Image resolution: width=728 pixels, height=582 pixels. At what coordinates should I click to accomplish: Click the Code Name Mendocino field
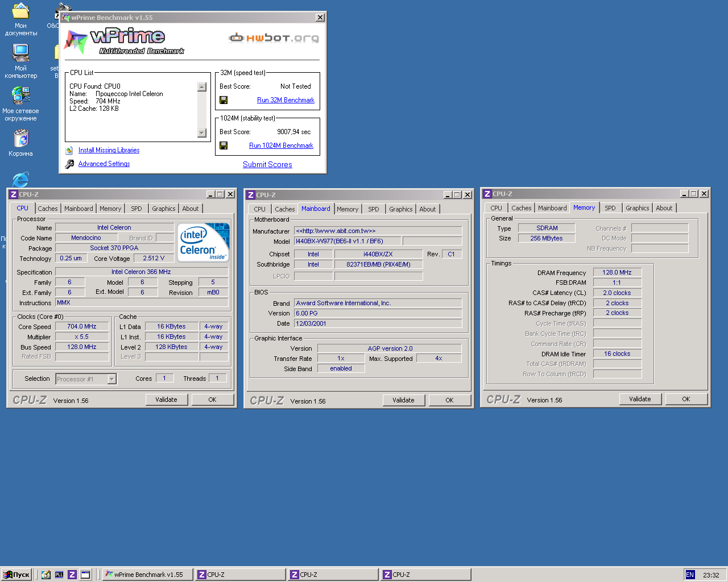86,238
